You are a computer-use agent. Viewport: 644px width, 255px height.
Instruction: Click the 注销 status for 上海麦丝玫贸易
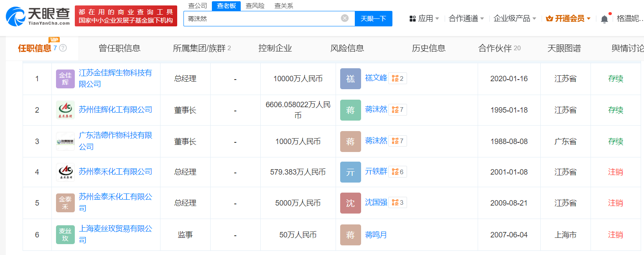point(616,235)
